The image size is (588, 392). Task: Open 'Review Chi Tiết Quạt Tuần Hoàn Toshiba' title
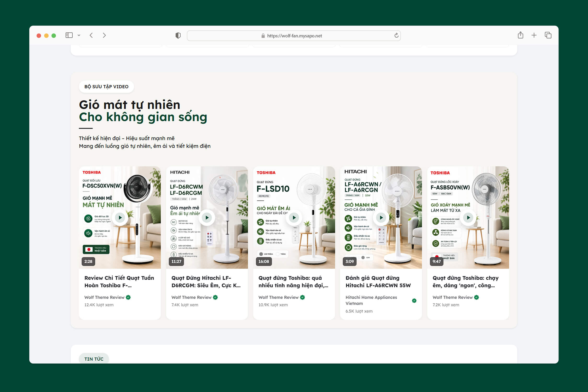119,282
